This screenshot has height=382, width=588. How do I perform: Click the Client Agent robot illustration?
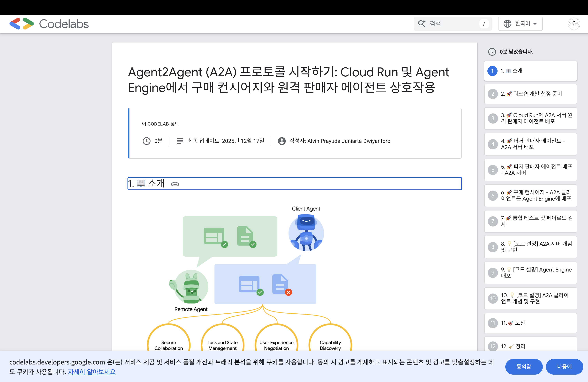tap(306, 233)
